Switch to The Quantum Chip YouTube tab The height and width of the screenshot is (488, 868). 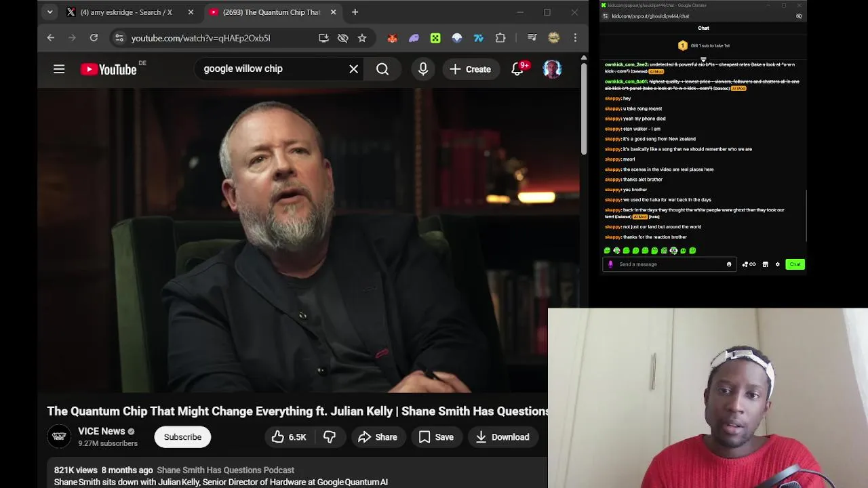click(271, 12)
